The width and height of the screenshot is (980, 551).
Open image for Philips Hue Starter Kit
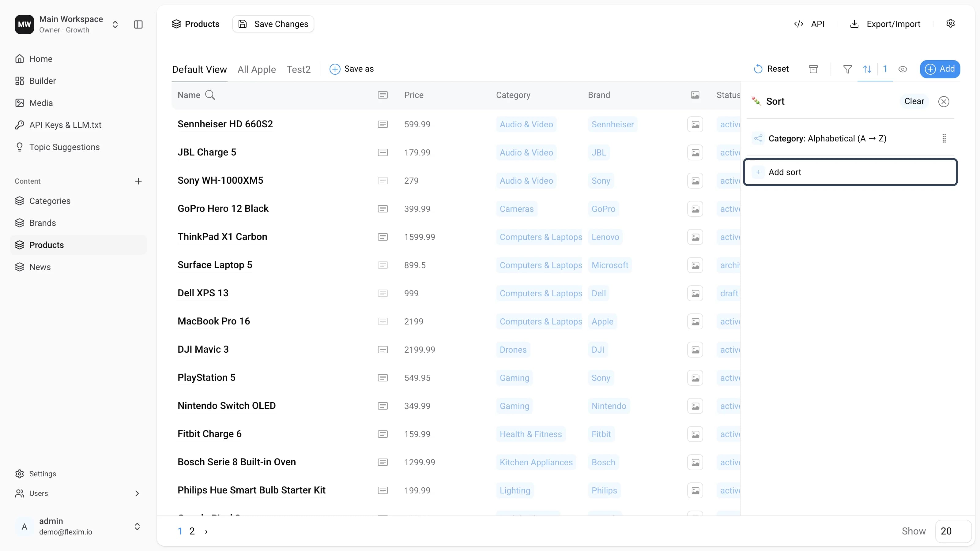[695, 490]
